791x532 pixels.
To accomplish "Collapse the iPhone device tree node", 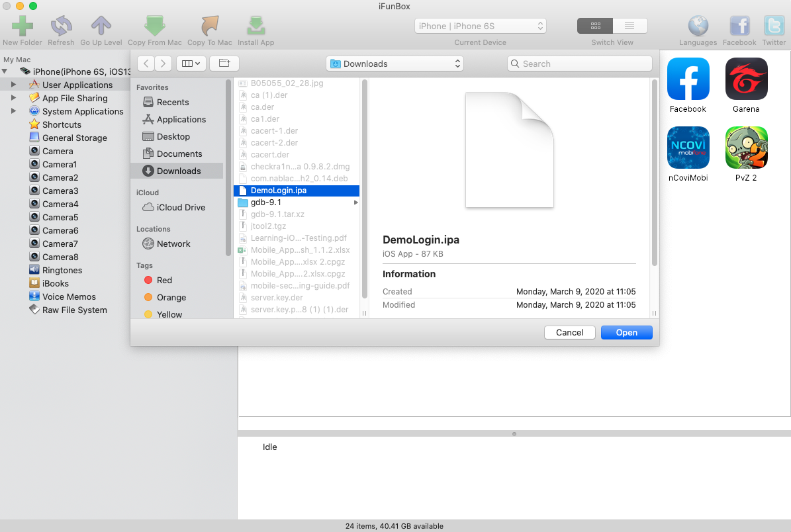I will (x=5, y=71).
